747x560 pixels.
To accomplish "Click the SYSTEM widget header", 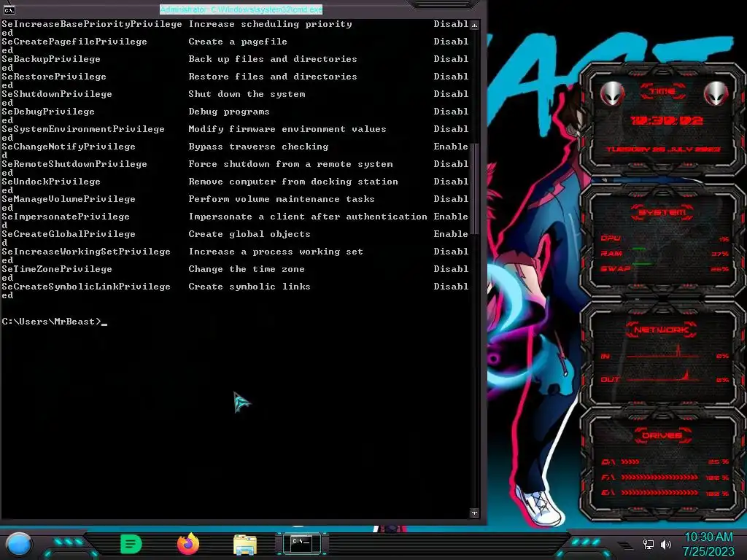I will pyautogui.click(x=662, y=212).
